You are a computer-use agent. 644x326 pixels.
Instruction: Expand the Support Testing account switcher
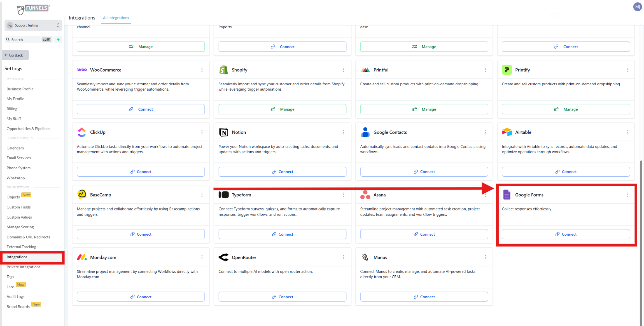[x=33, y=25]
